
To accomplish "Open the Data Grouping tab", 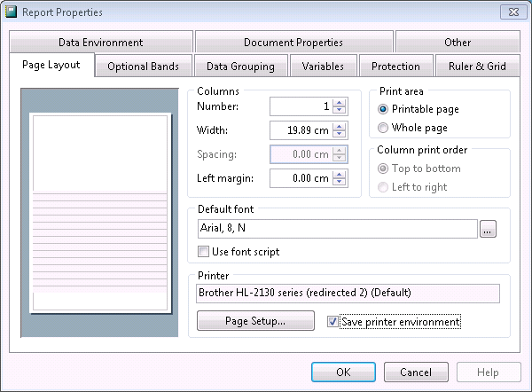I will coord(240,67).
